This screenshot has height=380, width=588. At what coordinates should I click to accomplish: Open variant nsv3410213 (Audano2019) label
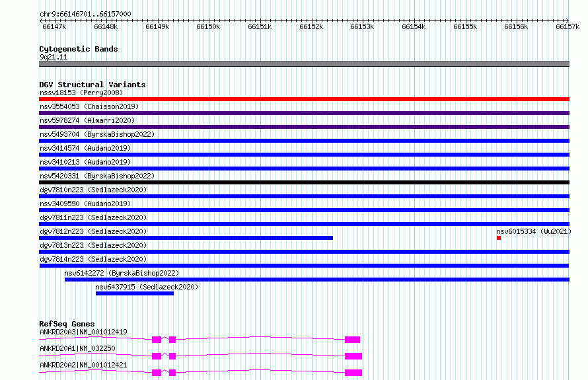tap(85, 162)
